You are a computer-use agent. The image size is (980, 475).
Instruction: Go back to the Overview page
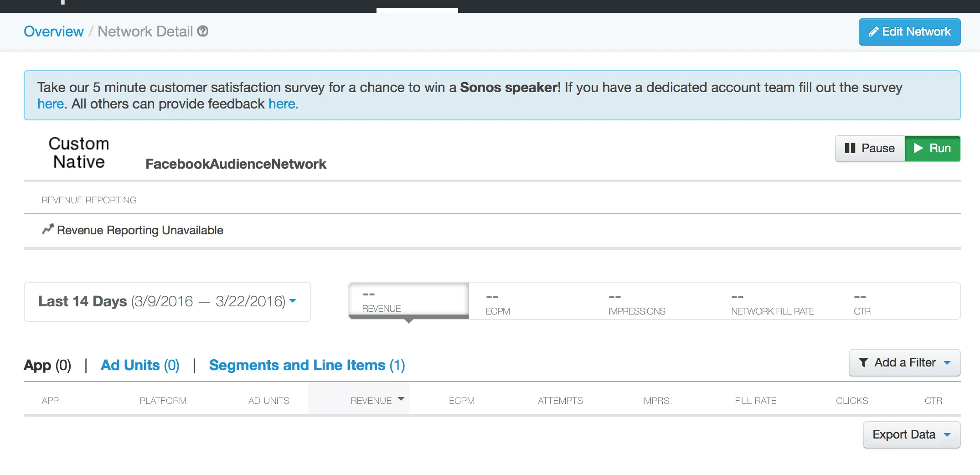[54, 31]
